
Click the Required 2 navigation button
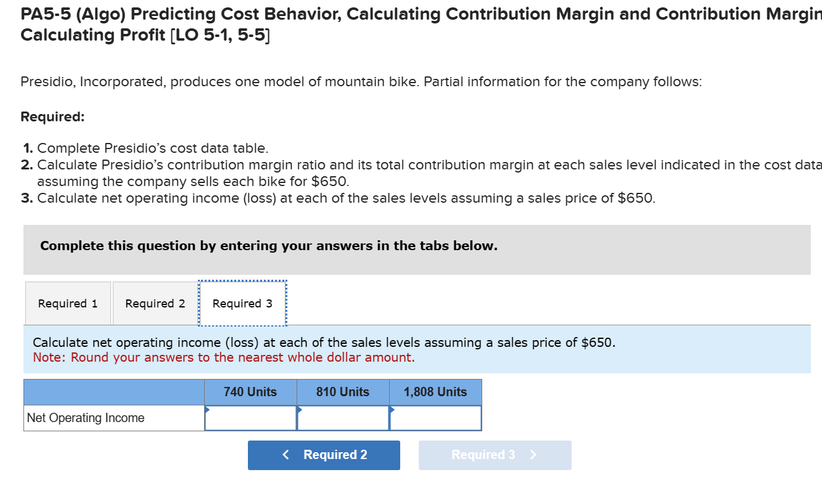(323, 455)
